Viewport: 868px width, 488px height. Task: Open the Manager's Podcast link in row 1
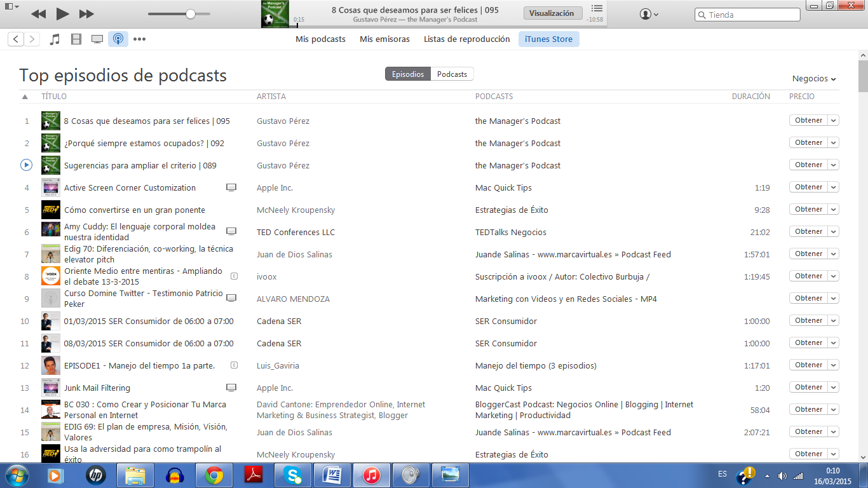click(518, 121)
